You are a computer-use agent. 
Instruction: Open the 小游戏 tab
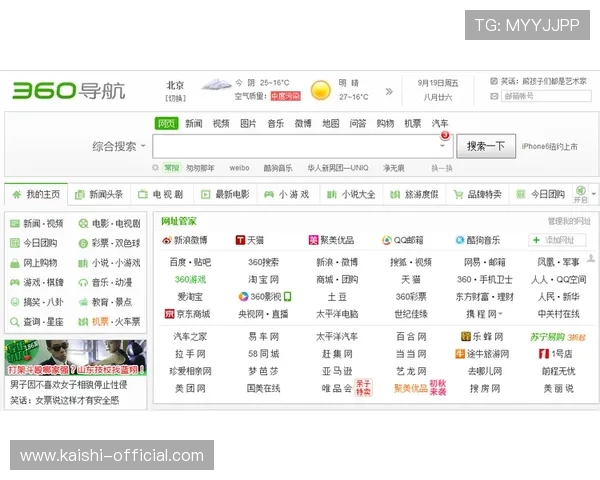tap(288, 194)
